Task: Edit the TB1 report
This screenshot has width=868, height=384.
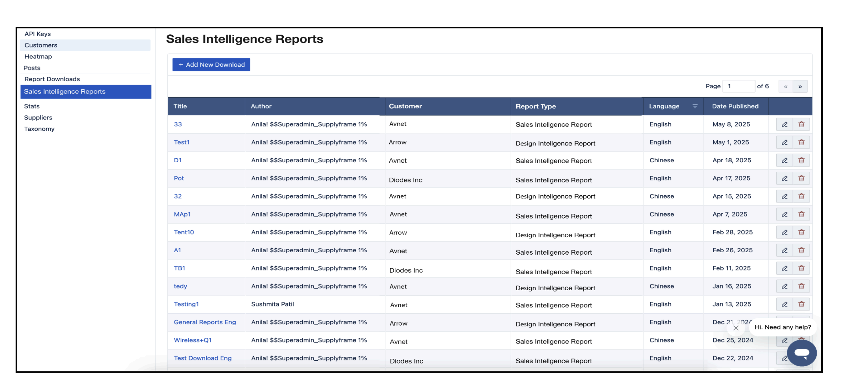Action: pyautogui.click(x=784, y=268)
